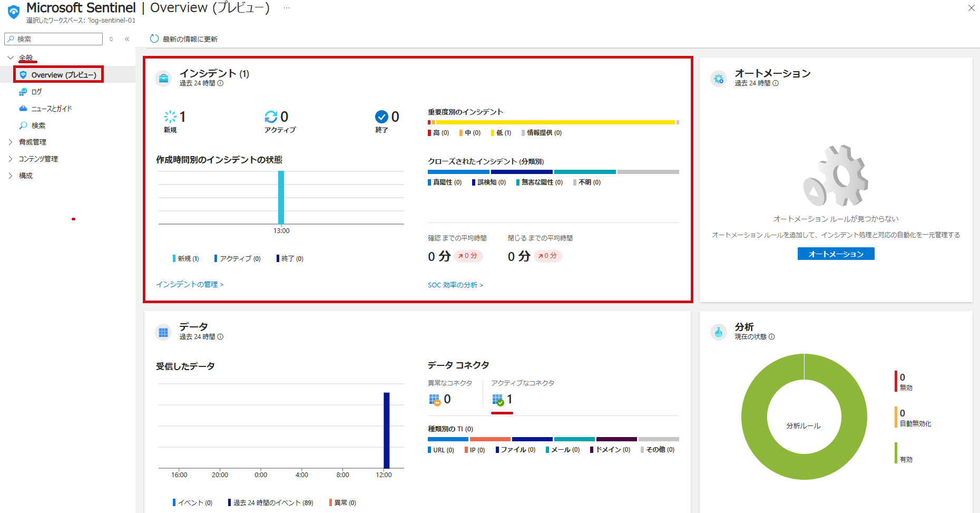Open ニュースとガイド menu item
This screenshot has width=980, height=513.
tap(52, 109)
